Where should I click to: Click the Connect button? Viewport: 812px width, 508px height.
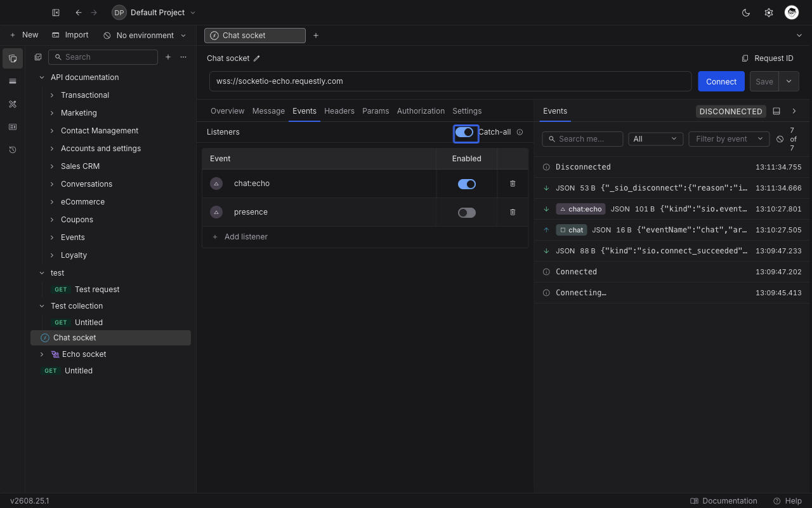click(721, 81)
